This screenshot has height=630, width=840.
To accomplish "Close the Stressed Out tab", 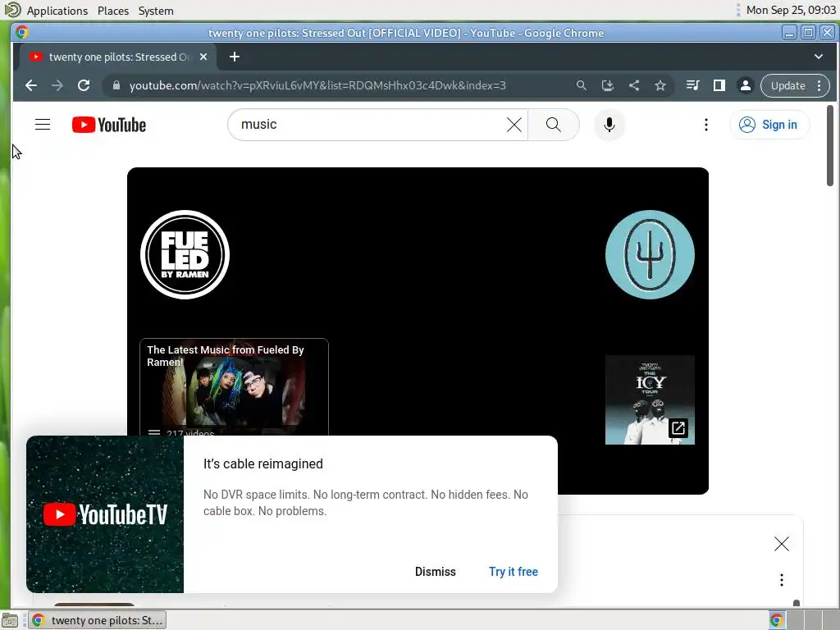I will (203, 57).
